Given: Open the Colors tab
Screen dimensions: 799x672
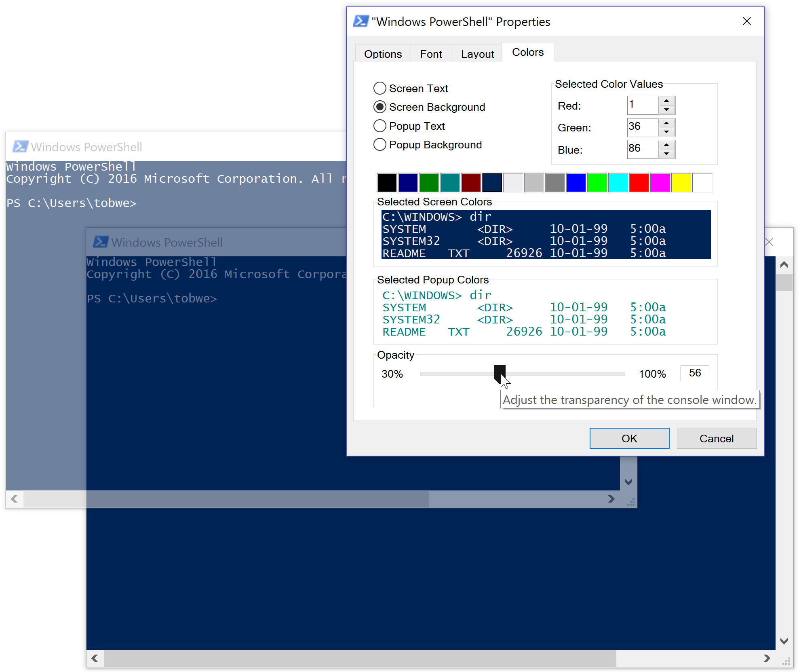Looking at the screenshot, I should pos(528,52).
